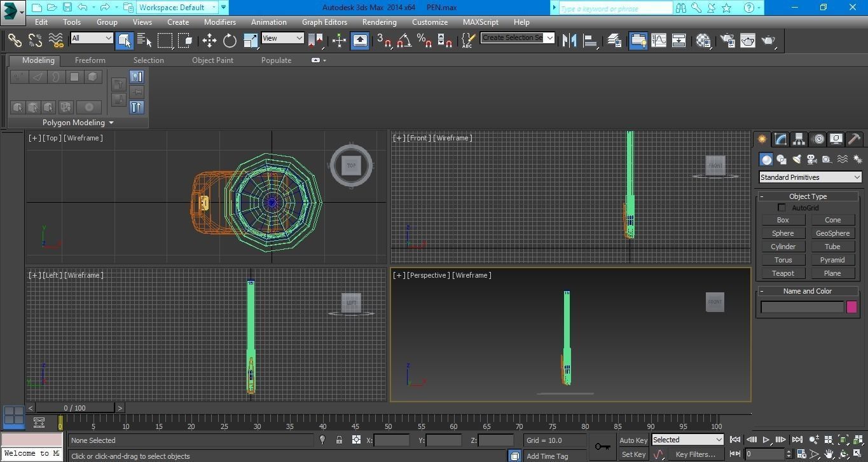Click the Pyramid object button
The image size is (868, 462).
pyautogui.click(x=833, y=260)
